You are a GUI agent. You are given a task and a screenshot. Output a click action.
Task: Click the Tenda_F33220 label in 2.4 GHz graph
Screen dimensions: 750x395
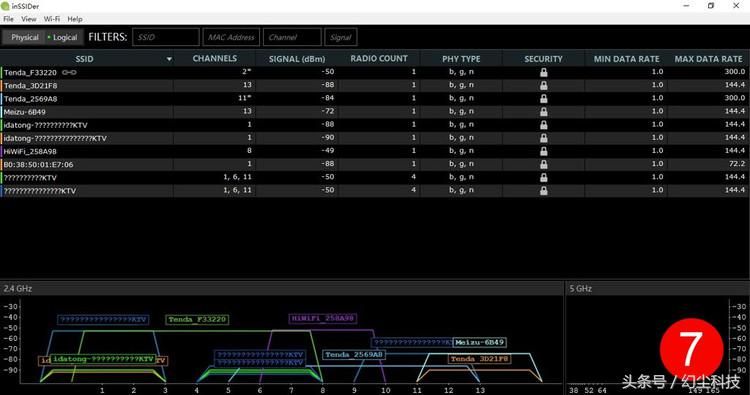coord(197,319)
